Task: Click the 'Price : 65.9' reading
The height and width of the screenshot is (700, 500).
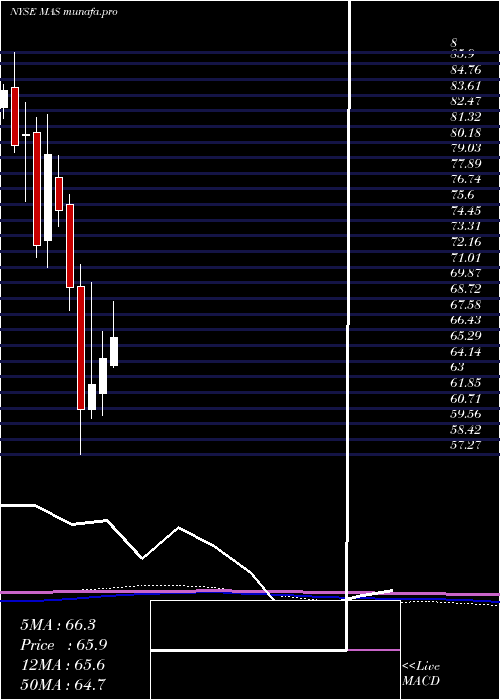Action: pos(64,645)
